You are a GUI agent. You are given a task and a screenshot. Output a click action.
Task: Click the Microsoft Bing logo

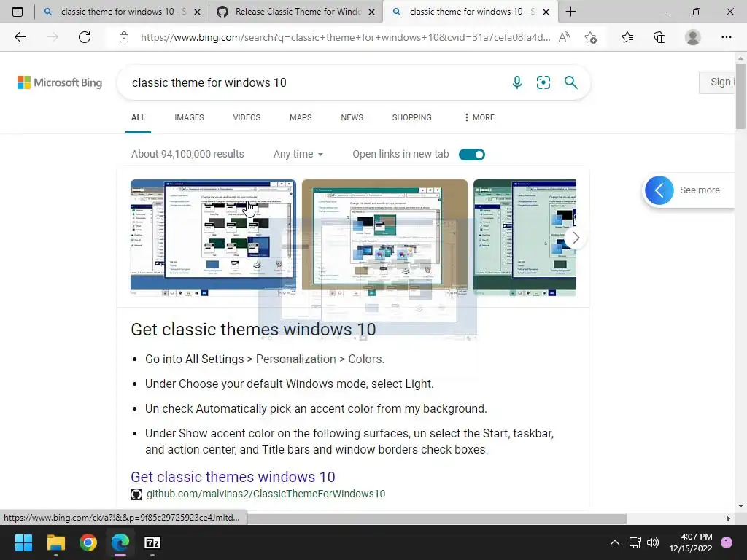pos(60,82)
